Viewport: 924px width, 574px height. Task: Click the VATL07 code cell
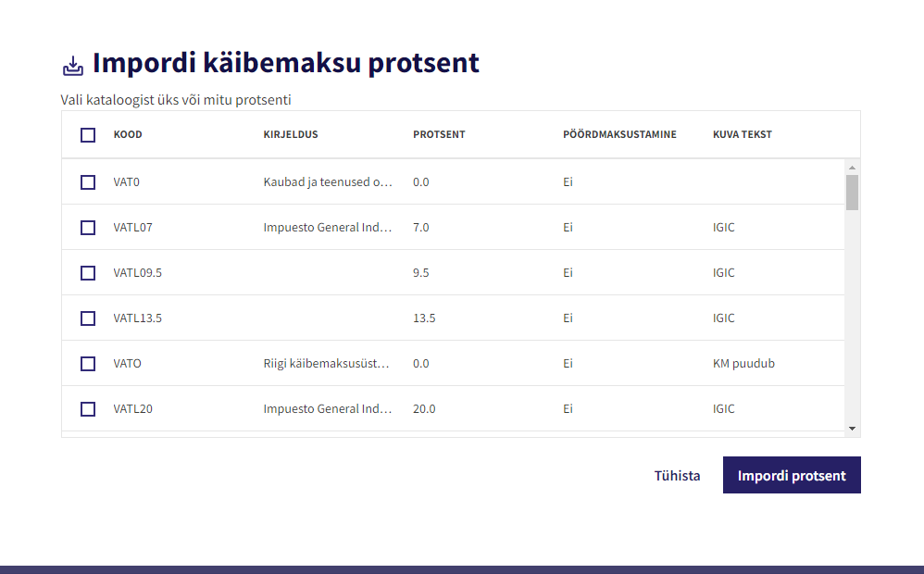tap(133, 228)
